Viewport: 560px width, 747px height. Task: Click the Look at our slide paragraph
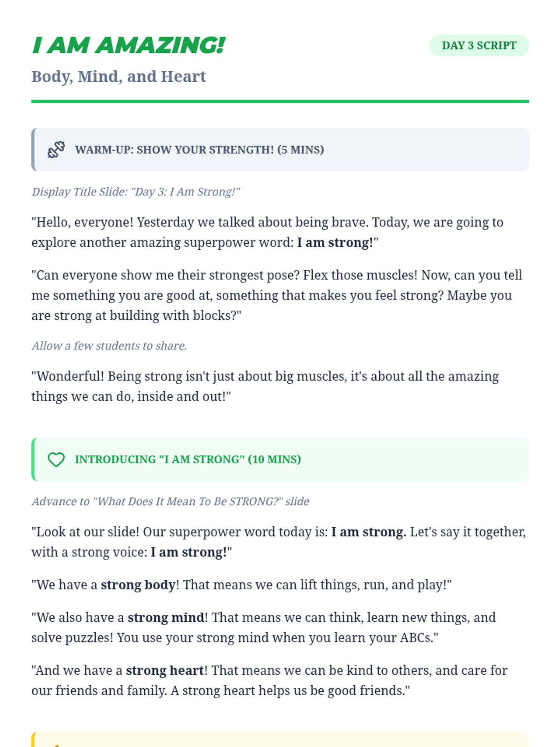278,542
